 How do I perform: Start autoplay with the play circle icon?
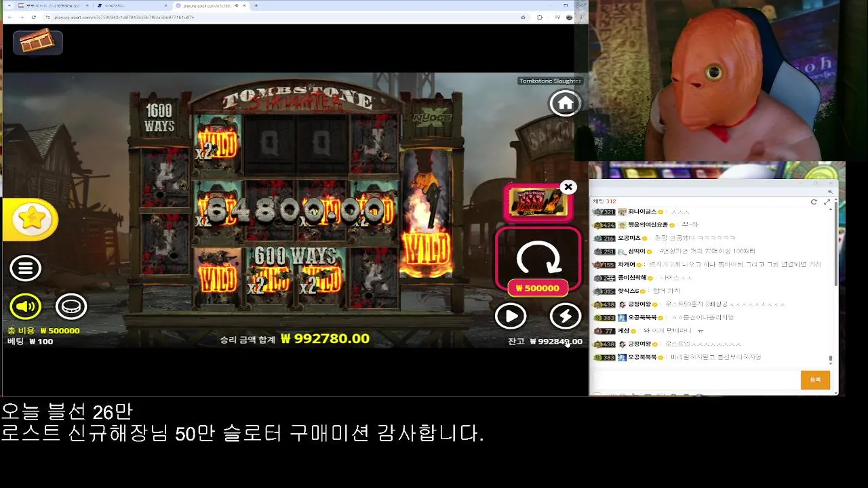(511, 316)
